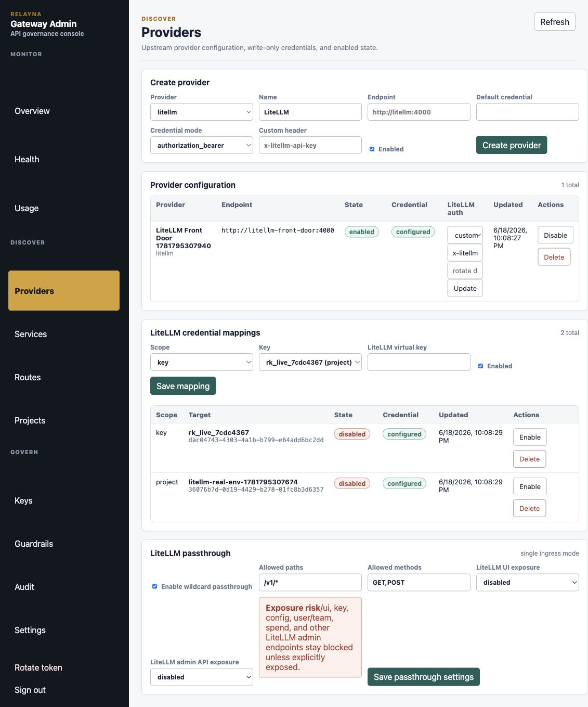Open the LiteLLM UI exposure dropdown
Screen dimensions: 588x707
[x=528, y=583]
